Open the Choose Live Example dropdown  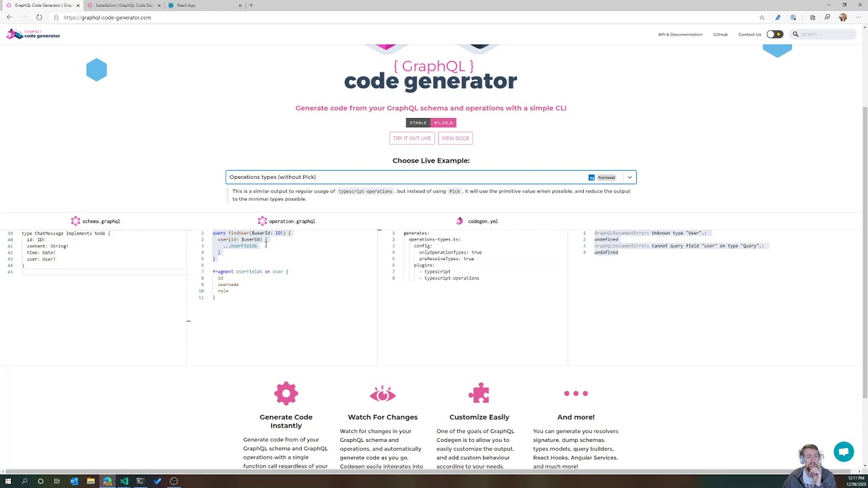coord(431,177)
